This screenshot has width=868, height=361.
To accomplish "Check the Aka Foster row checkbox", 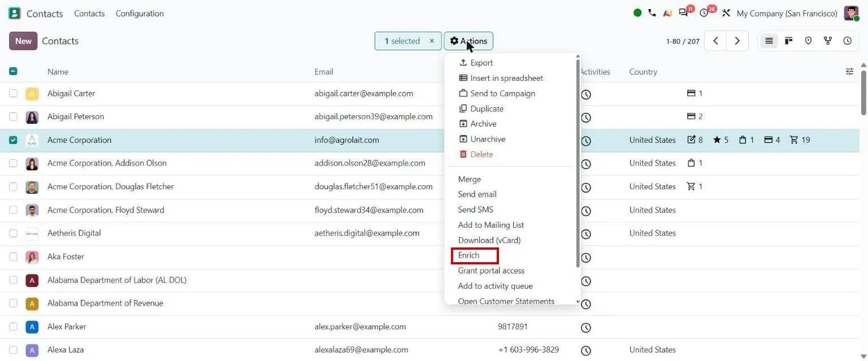I will click(13, 256).
